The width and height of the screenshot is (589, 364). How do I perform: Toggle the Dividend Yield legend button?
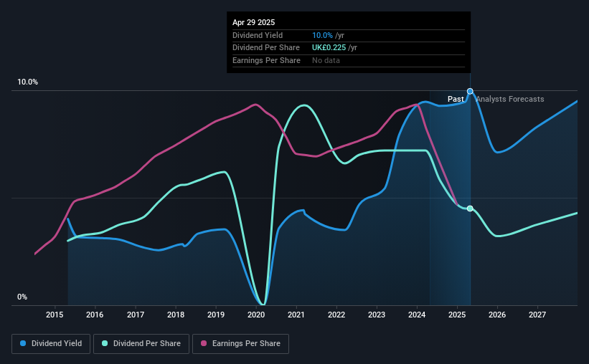coord(51,344)
